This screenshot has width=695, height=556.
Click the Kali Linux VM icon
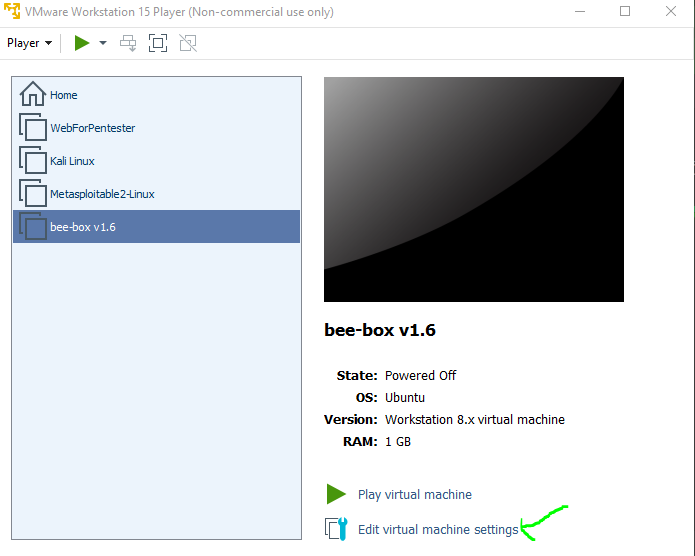pyautogui.click(x=33, y=160)
